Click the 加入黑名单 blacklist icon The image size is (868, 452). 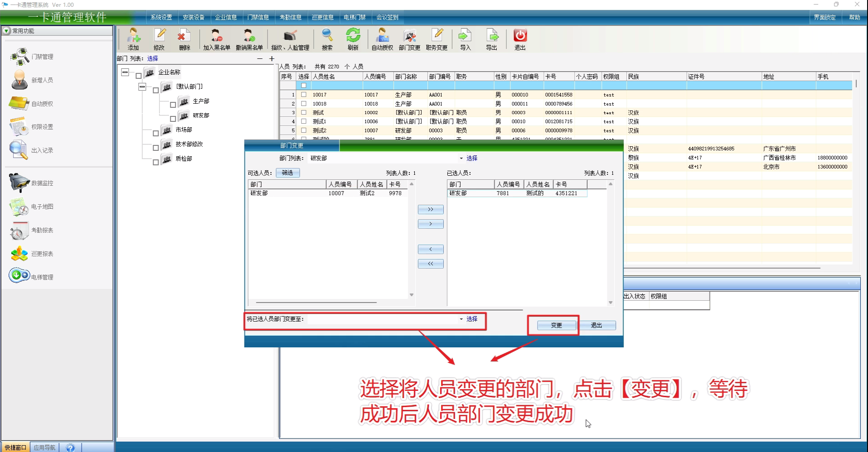coord(216,39)
